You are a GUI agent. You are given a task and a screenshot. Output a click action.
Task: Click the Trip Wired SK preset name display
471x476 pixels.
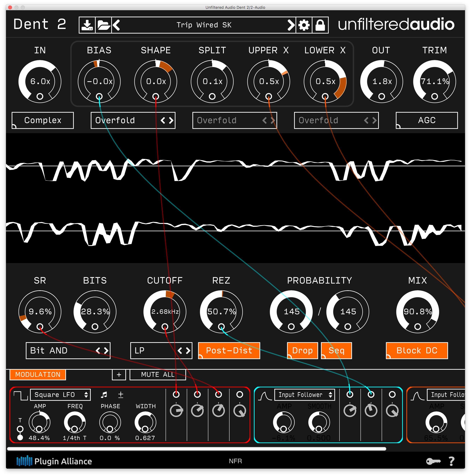pos(204,25)
